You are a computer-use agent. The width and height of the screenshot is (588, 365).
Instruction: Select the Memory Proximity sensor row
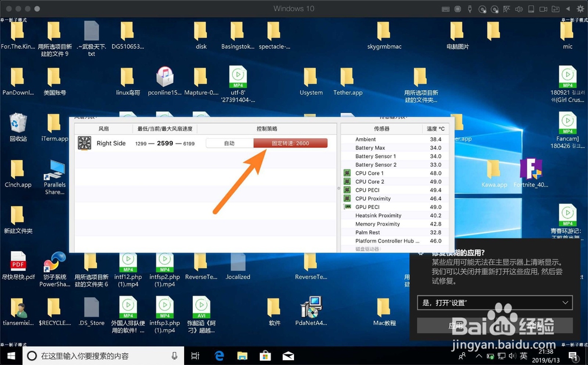395,224
